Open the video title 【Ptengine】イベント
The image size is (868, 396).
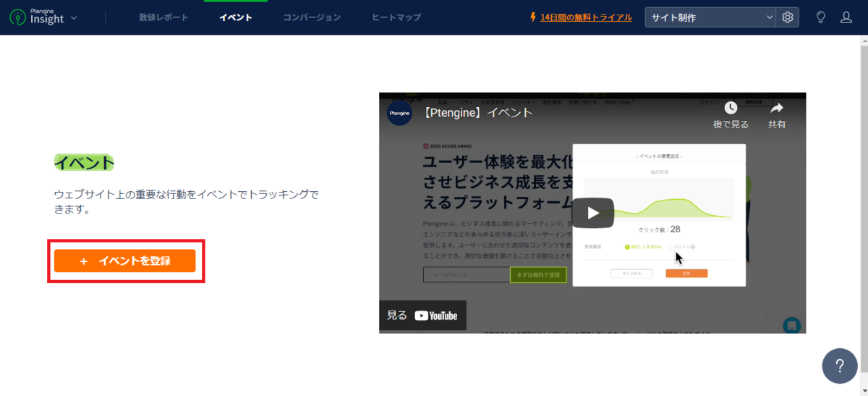point(475,113)
